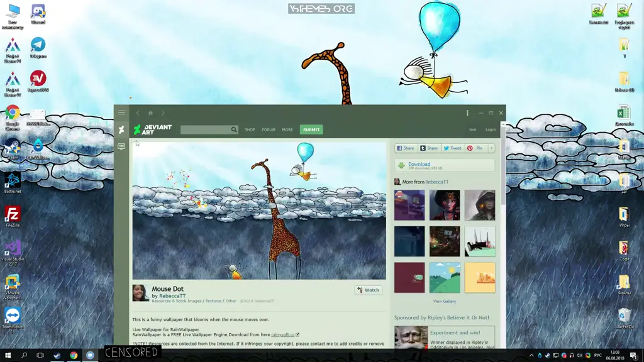This screenshot has height=362, width=644.
Task: Open the SHOP menu item
Action: [250, 129]
